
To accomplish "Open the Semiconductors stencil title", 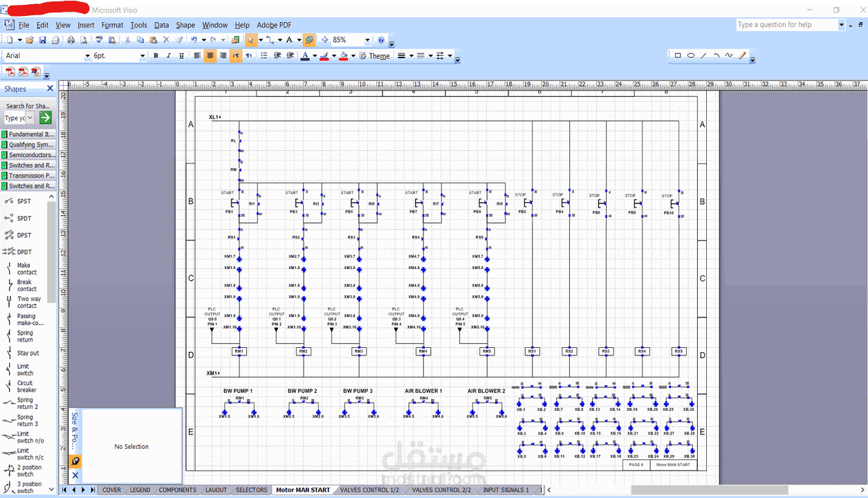I will coord(28,155).
